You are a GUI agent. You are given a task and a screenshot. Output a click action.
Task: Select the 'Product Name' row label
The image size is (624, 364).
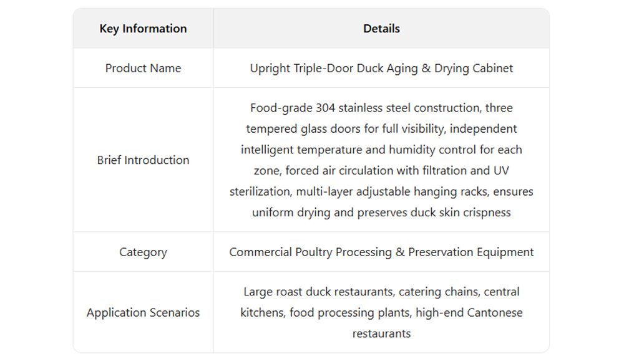(143, 68)
